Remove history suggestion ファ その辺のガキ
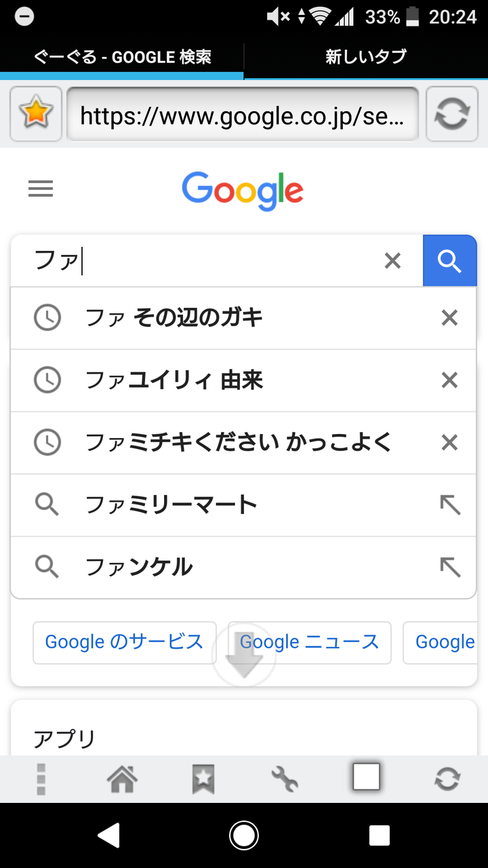The height and width of the screenshot is (868, 488). point(449,317)
